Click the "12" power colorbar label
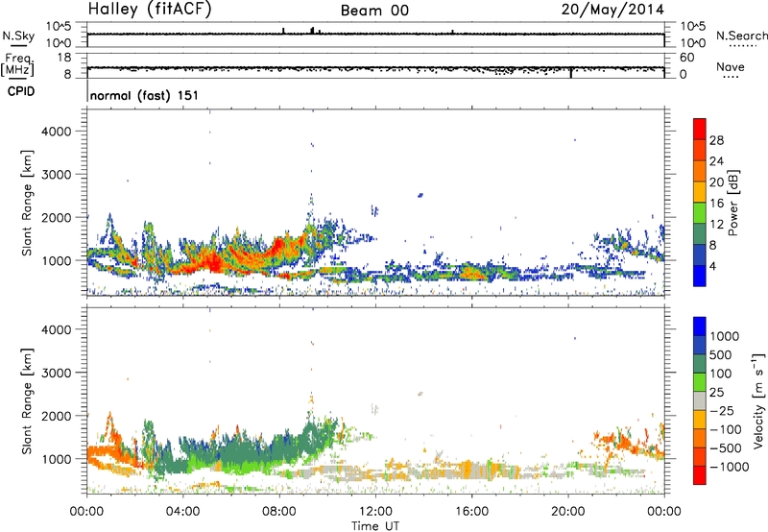Image resolution: width=768 pixels, height=532 pixels. tap(716, 225)
